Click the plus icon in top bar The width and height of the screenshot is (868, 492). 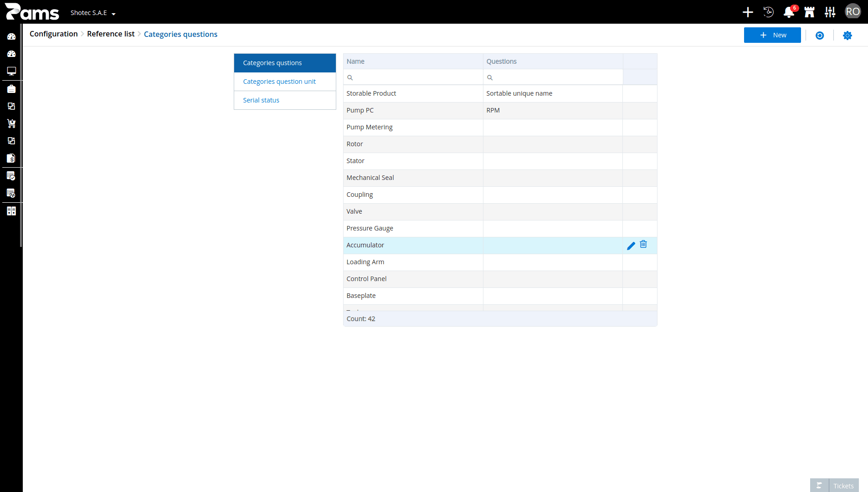[x=748, y=12]
